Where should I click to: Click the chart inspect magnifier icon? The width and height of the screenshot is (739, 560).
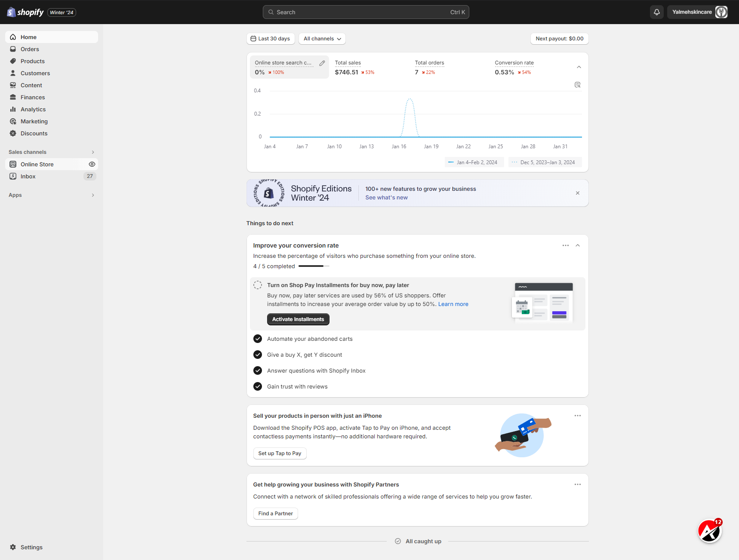pyautogui.click(x=578, y=85)
